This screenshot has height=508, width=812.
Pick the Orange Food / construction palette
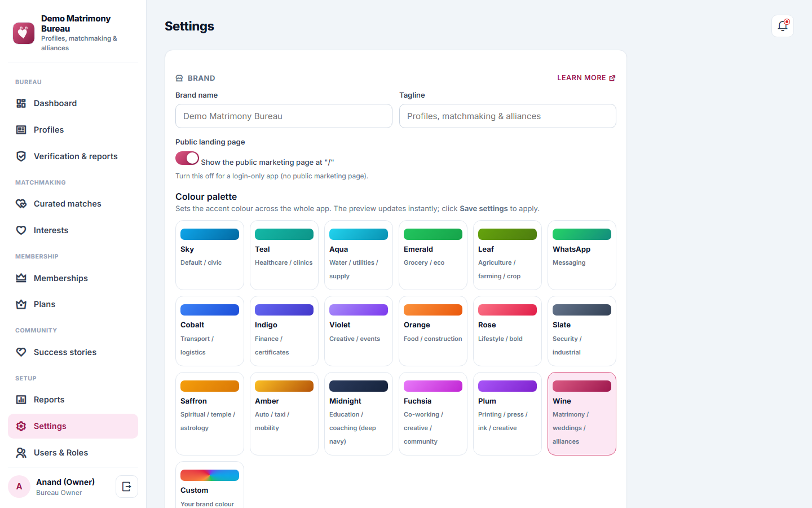[x=433, y=331]
